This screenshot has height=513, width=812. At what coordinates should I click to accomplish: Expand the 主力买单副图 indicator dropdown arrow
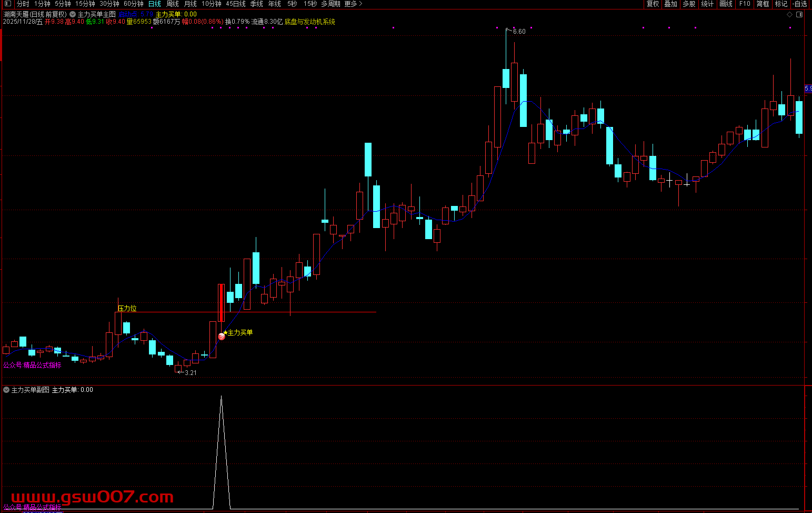(x=6, y=390)
